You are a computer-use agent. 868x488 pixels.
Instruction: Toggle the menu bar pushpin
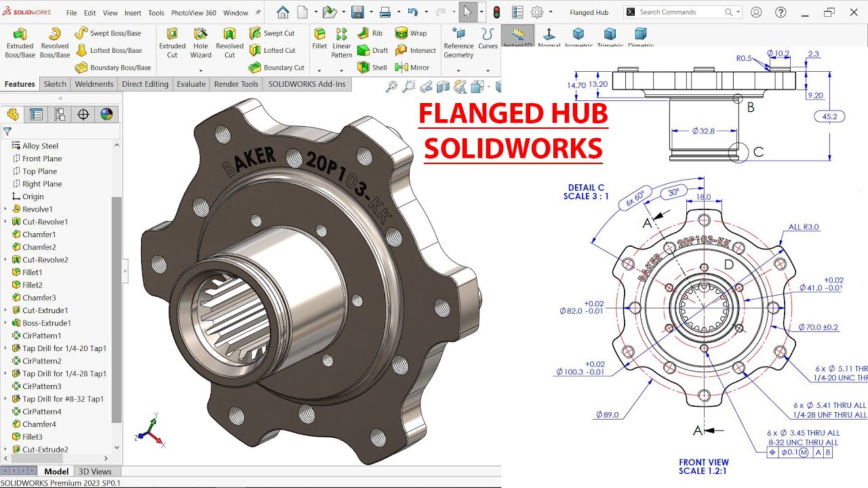pyautogui.click(x=258, y=12)
